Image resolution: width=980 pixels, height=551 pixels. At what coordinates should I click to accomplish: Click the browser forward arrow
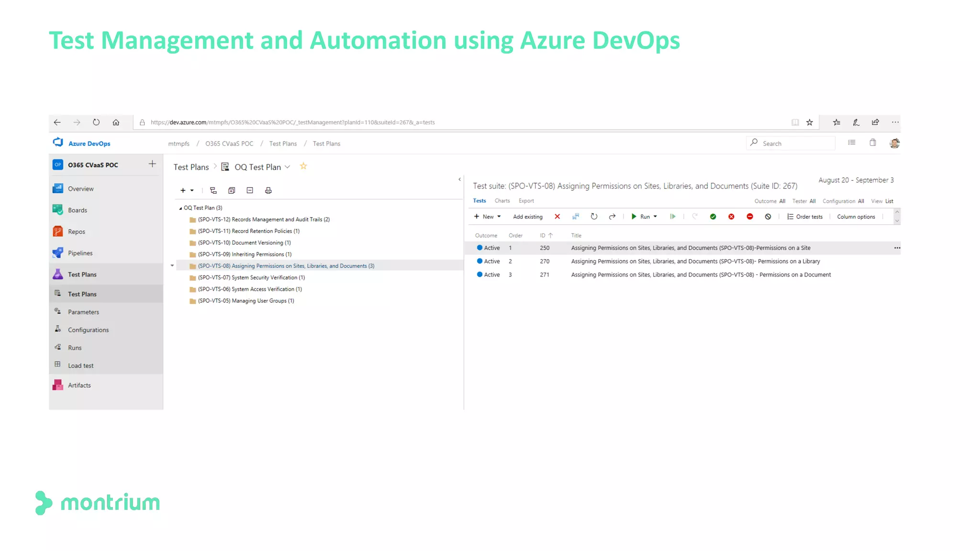point(77,122)
